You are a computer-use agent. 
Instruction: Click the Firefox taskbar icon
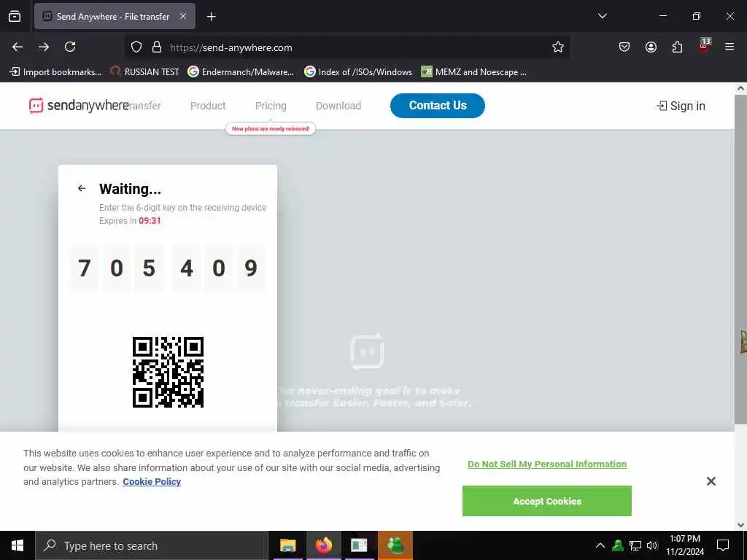point(323,545)
